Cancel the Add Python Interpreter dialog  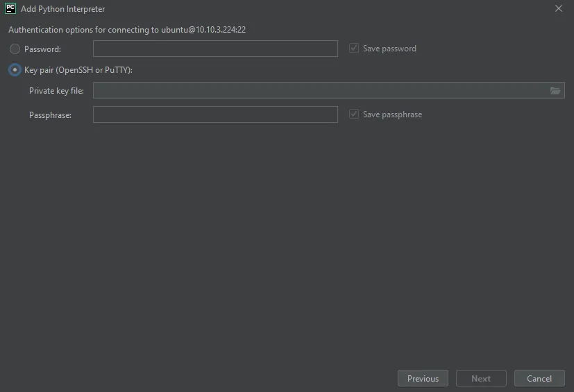click(x=539, y=378)
